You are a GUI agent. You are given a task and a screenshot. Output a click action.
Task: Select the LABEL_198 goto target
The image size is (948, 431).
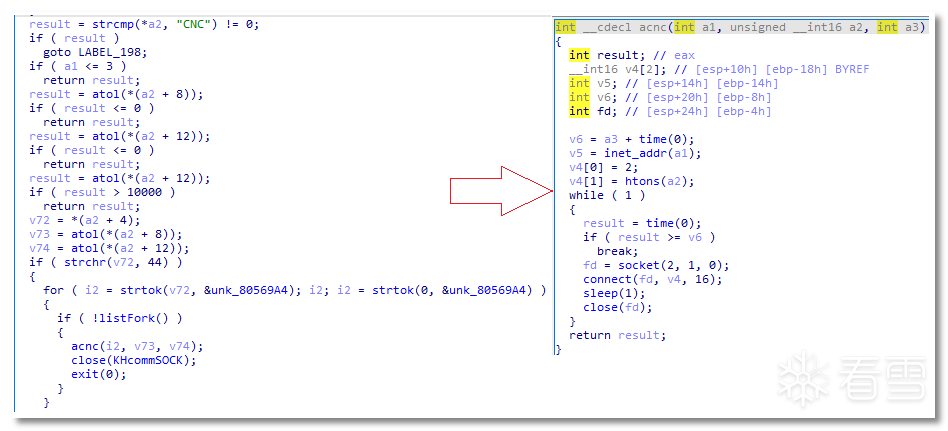point(112,52)
